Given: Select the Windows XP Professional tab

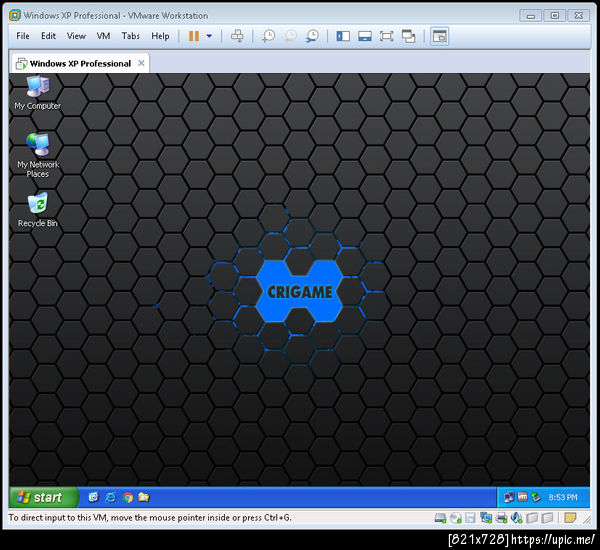Looking at the screenshot, I should click(80, 63).
